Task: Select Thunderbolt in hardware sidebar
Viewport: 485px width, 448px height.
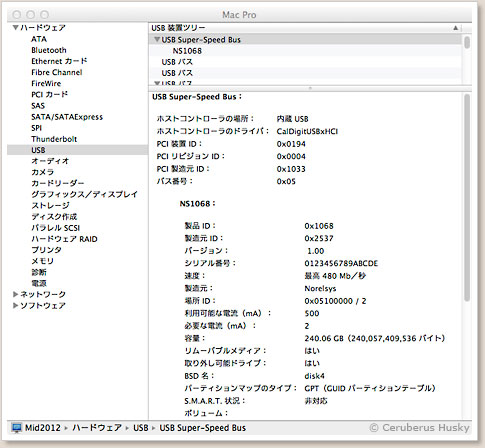Action: click(x=54, y=139)
